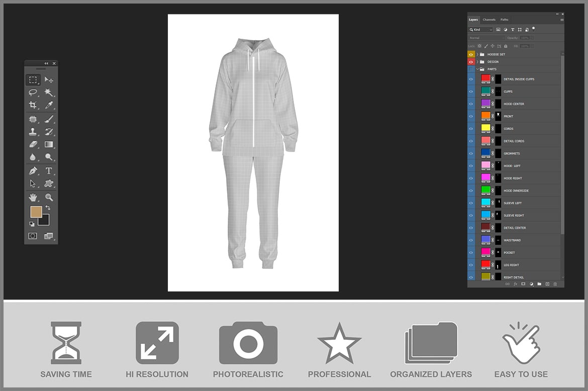The image size is (588, 391).
Task: Delete layer with the trash icon
Action: (x=555, y=284)
